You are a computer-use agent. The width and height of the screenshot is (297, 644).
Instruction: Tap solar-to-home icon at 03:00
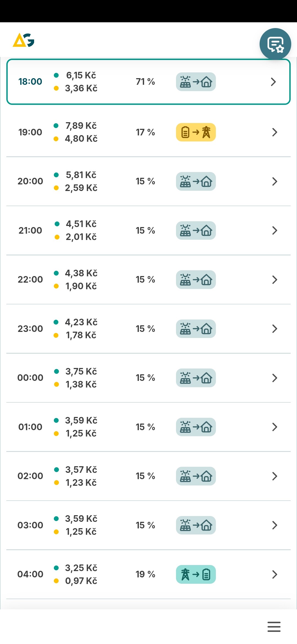[x=196, y=525]
